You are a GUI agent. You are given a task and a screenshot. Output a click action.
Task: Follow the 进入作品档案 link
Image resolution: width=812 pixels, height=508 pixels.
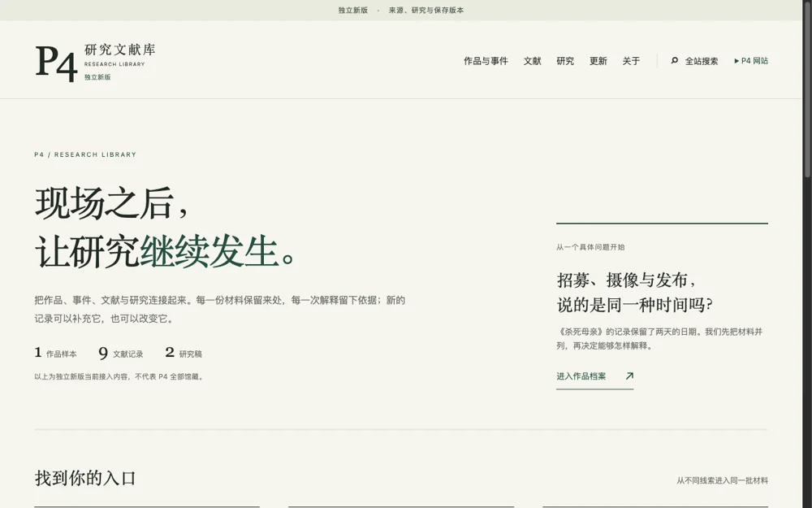point(594,376)
